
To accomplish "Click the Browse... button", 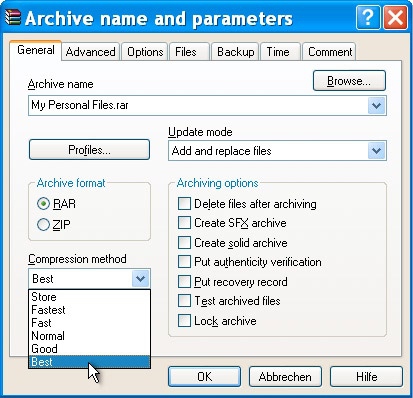I will [349, 81].
